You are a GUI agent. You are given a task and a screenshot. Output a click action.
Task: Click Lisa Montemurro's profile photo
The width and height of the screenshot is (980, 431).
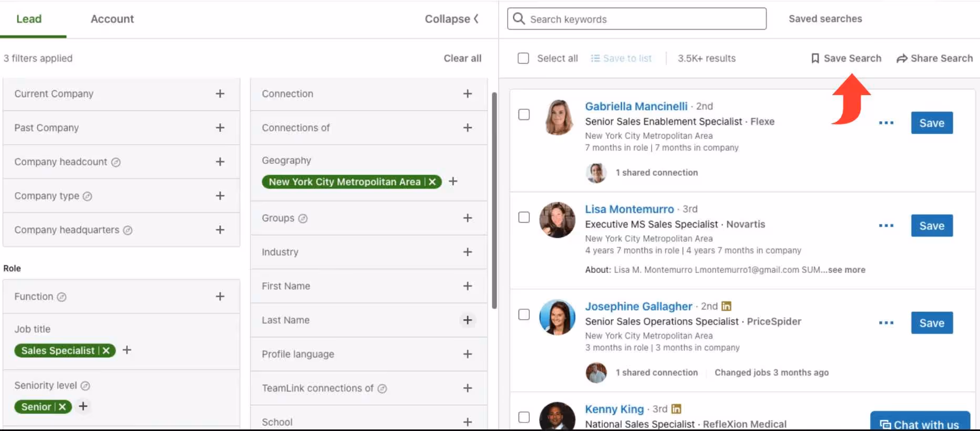tap(558, 220)
